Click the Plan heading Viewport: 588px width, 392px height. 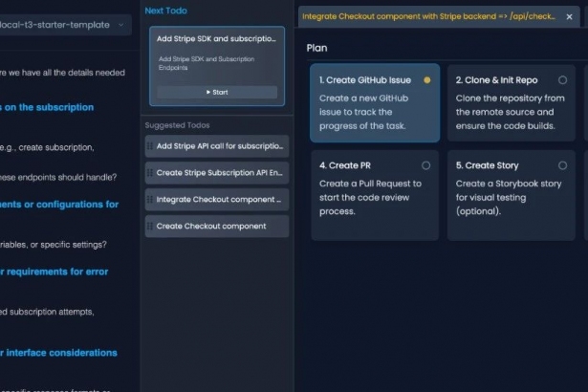316,48
